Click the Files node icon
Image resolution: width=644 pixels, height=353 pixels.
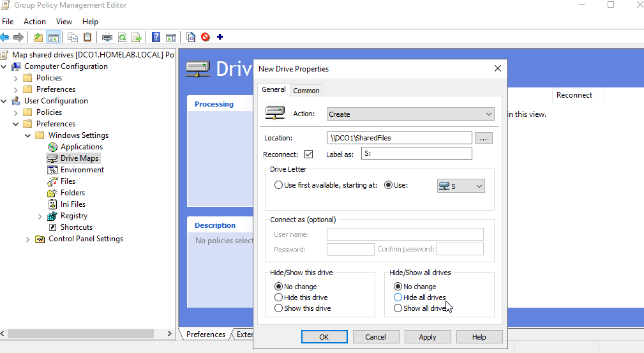click(52, 181)
